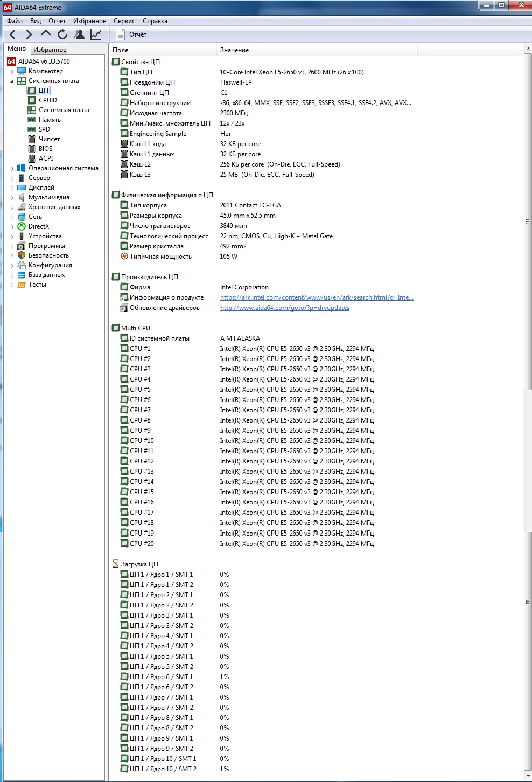This screenshot has height=782, width=532.
Task: Select the Чипсет tree item
Action: pyautogui.click(x=49, y=139)
